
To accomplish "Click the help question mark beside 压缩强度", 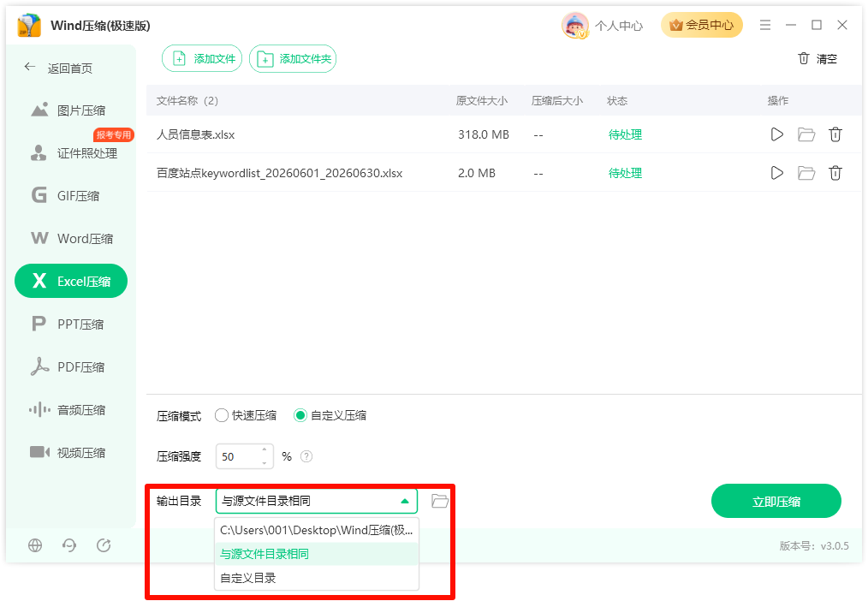I will point(306,456).
